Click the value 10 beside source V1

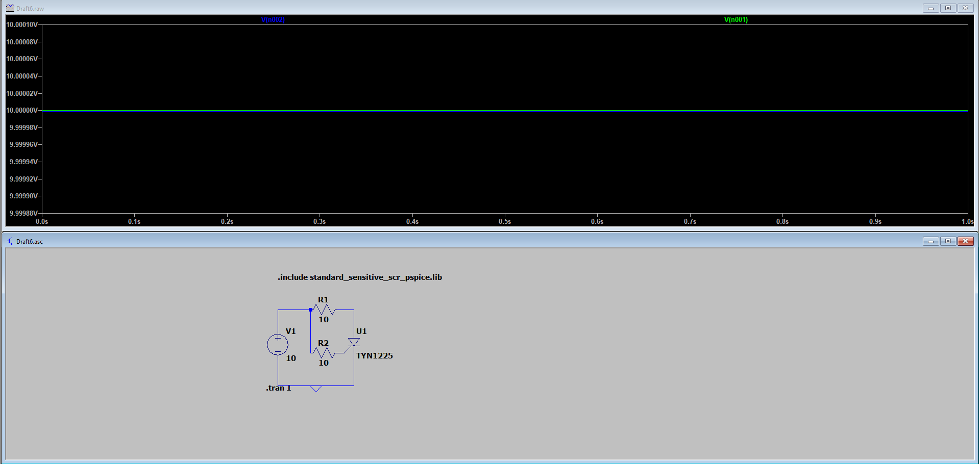click(x=291, y=358)
